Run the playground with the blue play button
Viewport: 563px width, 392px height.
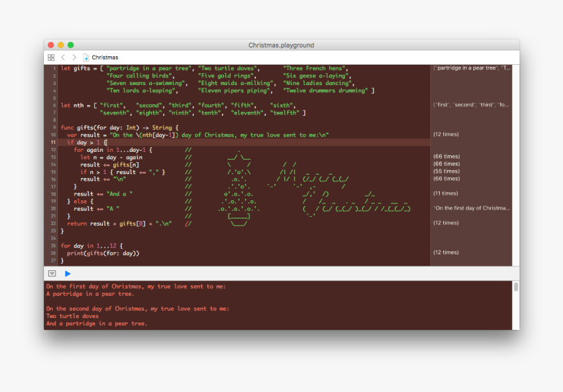pyautogui.click(x=67, y=274)
